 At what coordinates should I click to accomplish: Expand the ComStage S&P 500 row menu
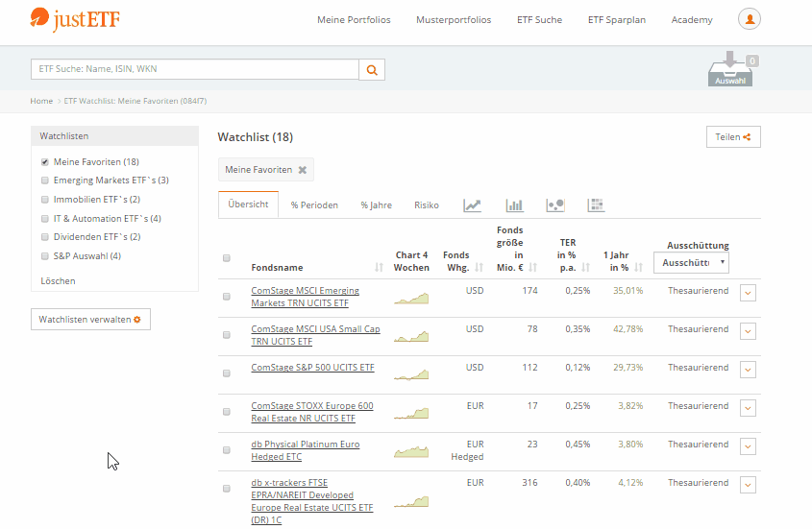click(x=749, y=370)
